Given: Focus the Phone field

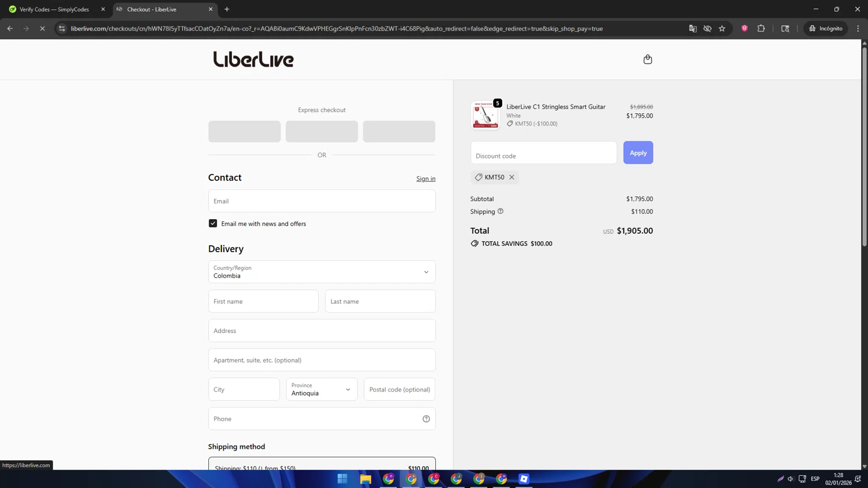Looking at the screenshot, I should coord(322,419).
